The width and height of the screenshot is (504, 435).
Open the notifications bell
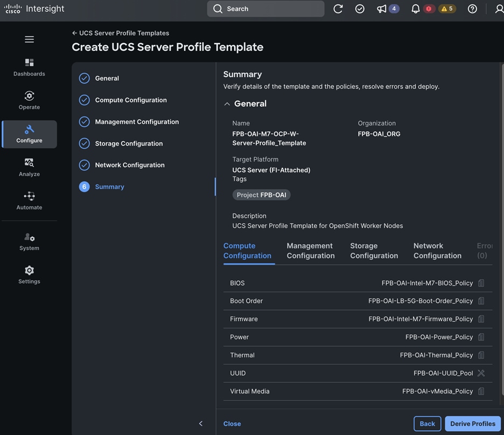pos(415,9)
